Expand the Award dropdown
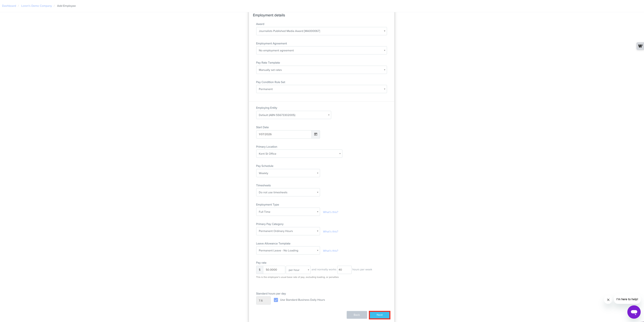This screenshot has height=322, width=644. click(321, 31)
